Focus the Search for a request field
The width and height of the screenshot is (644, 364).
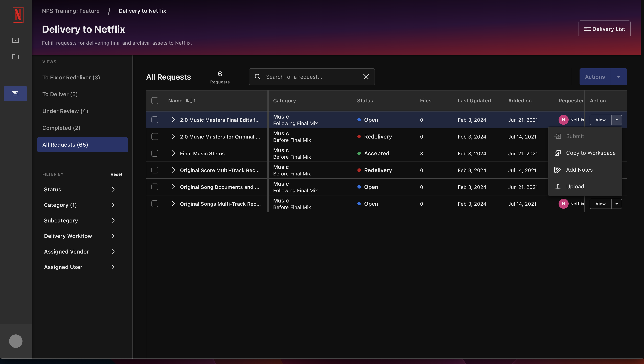(x=312, y=77)
